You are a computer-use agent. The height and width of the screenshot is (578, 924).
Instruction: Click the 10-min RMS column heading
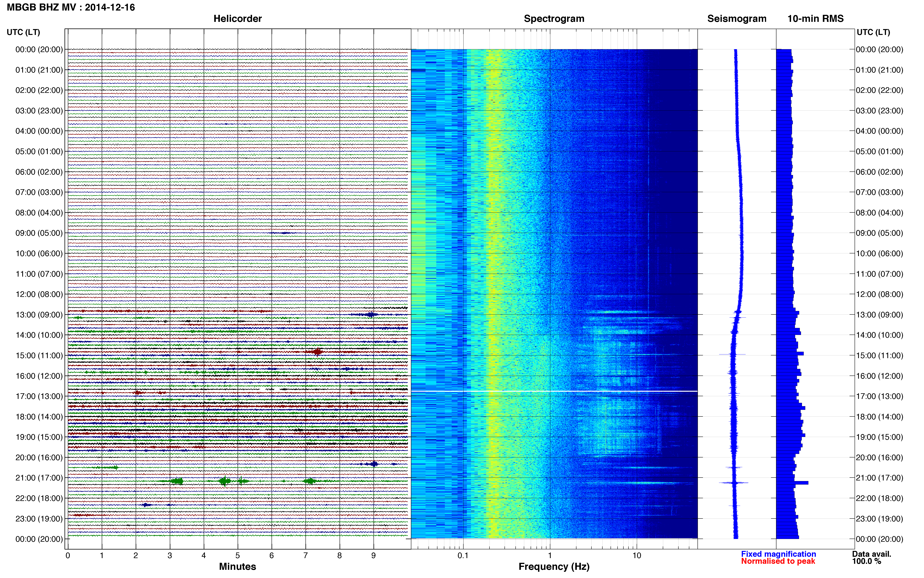tap(815, 19)
